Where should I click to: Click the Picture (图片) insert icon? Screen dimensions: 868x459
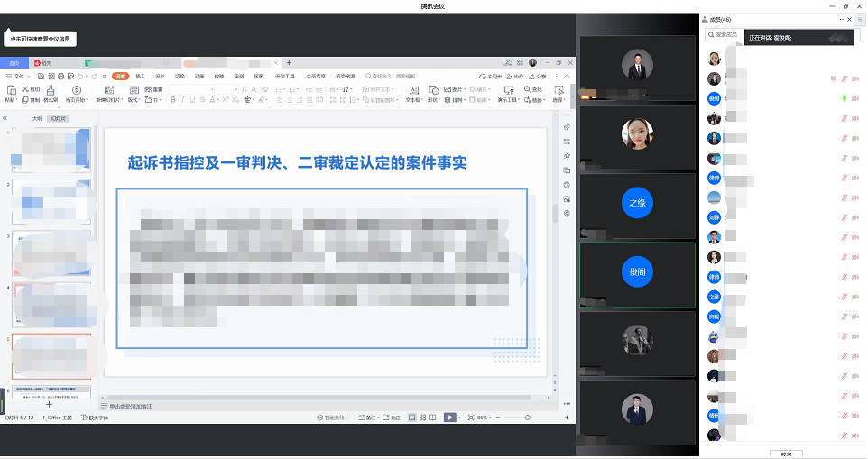(448, 89)
